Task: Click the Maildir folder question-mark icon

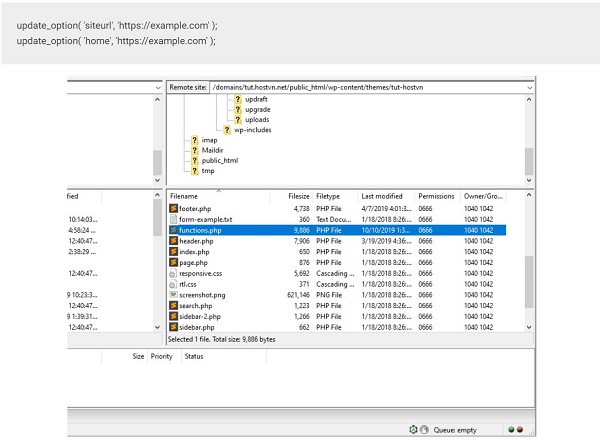Action: click(x=195, y=150)
